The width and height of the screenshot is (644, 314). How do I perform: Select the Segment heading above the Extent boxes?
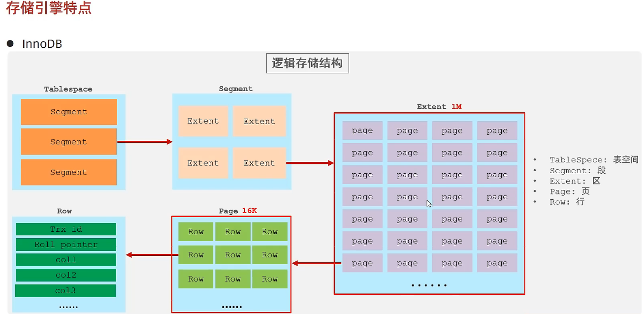(x=236, y=89)
